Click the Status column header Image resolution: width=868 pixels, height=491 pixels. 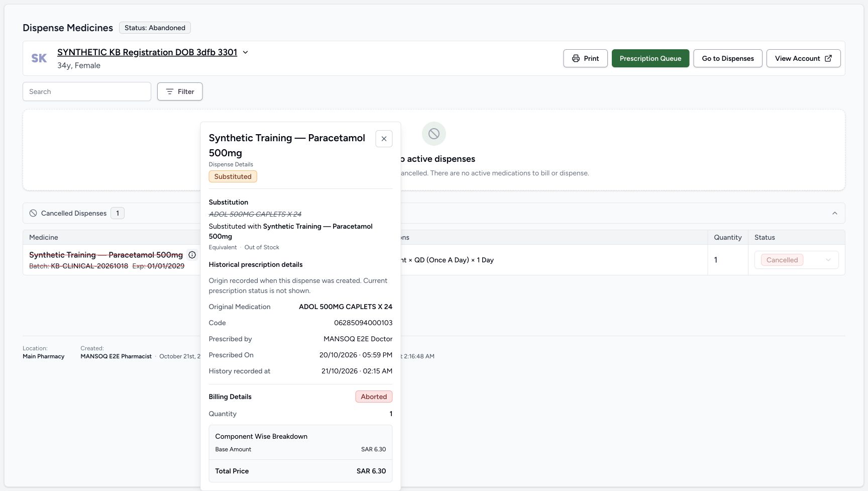[x=765, y=237]
